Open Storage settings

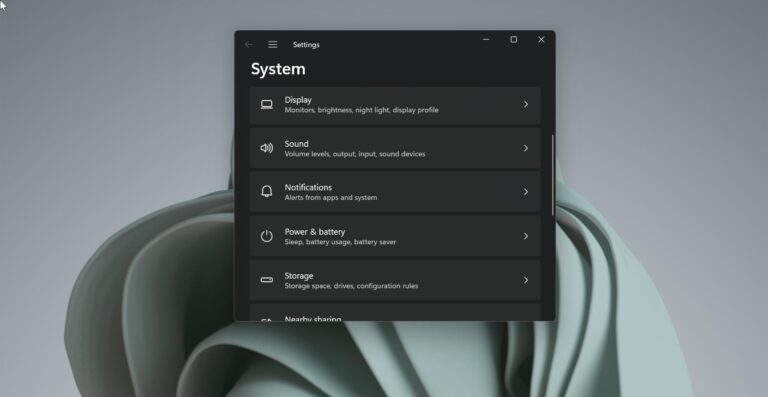[x=395, y=280]
